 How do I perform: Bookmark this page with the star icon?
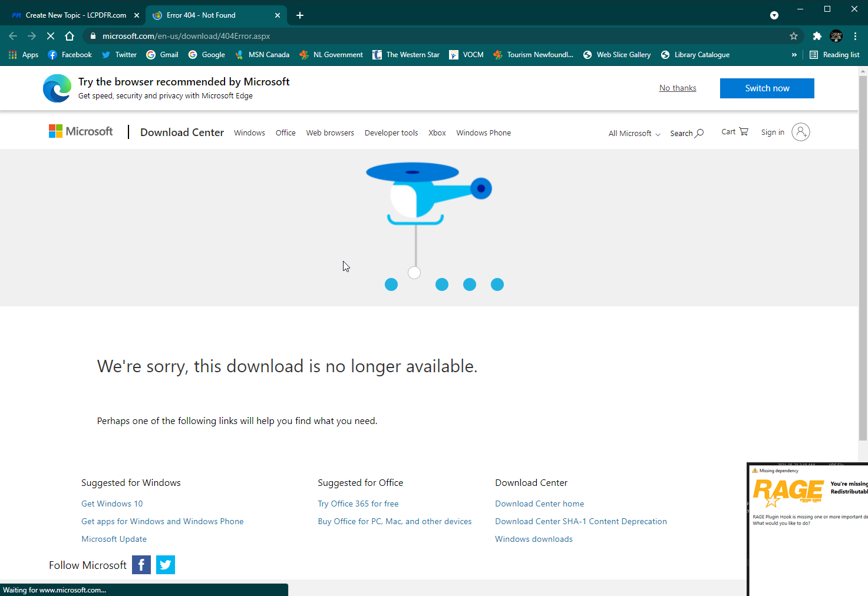click(794, 36)
